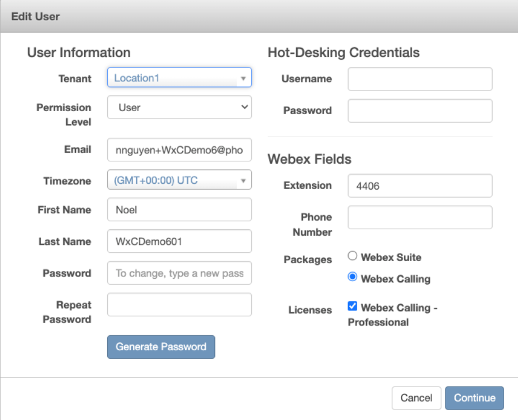Click the User Information heading
This screenshot has width=518, height=420.
tap(79, 52)
